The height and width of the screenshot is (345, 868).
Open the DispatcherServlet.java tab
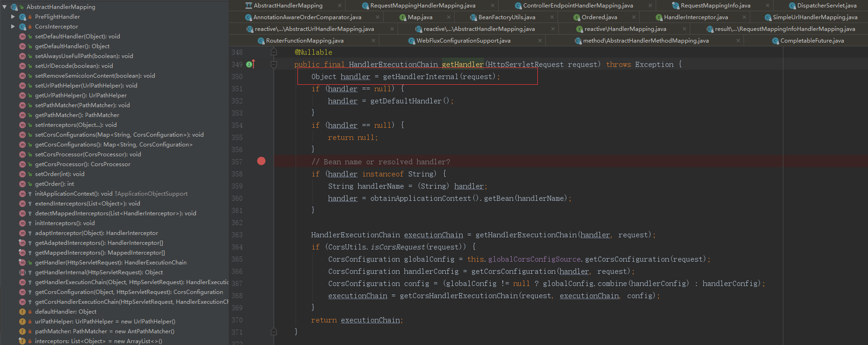(827, 6)
